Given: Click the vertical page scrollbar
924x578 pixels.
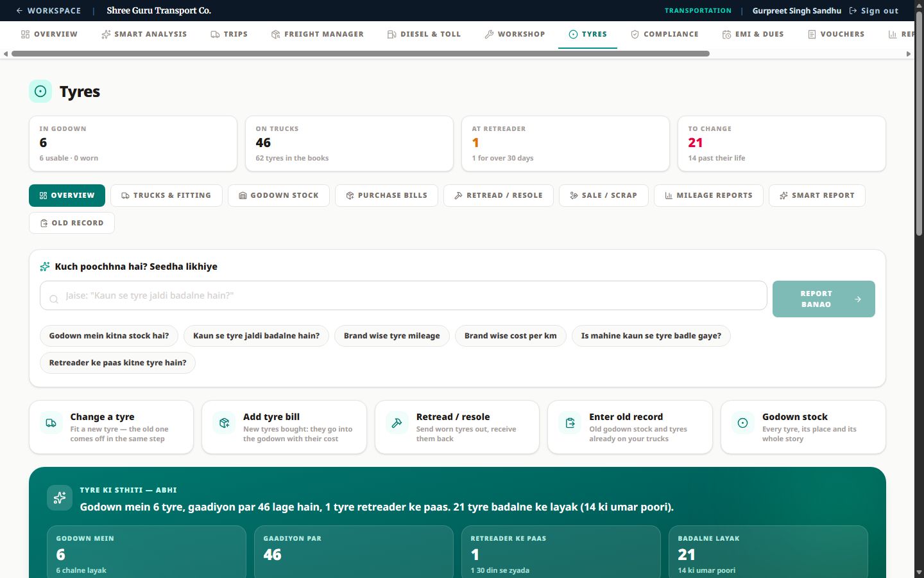Looking at the screenshot, I should 919,123.
